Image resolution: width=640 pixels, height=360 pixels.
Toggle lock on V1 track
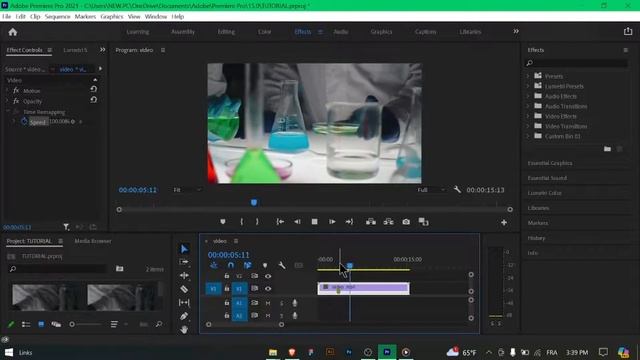pyautogui.click(x=227, y=289)
